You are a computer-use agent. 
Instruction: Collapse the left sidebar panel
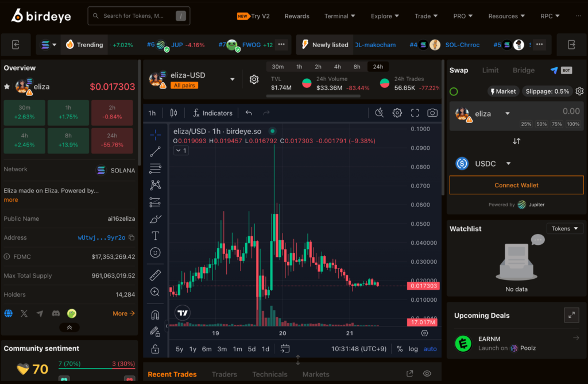16,45
